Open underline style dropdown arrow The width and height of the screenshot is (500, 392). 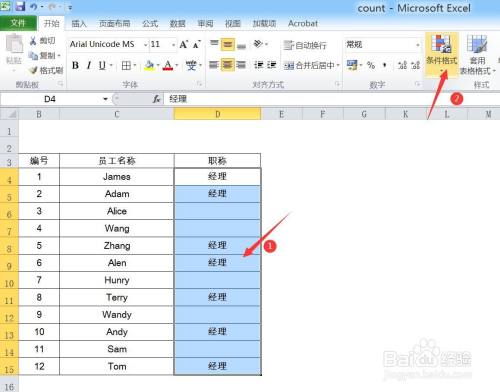(111, 65)
